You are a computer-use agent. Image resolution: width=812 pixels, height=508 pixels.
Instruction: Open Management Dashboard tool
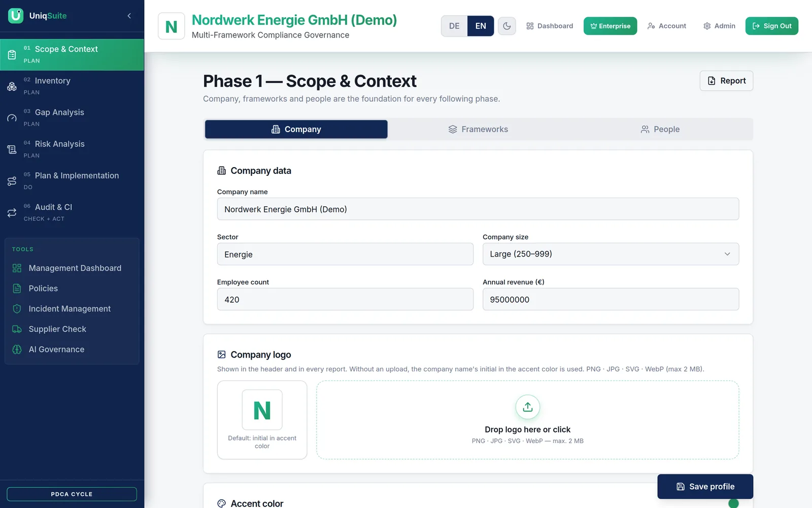click(x=72, y=268)
